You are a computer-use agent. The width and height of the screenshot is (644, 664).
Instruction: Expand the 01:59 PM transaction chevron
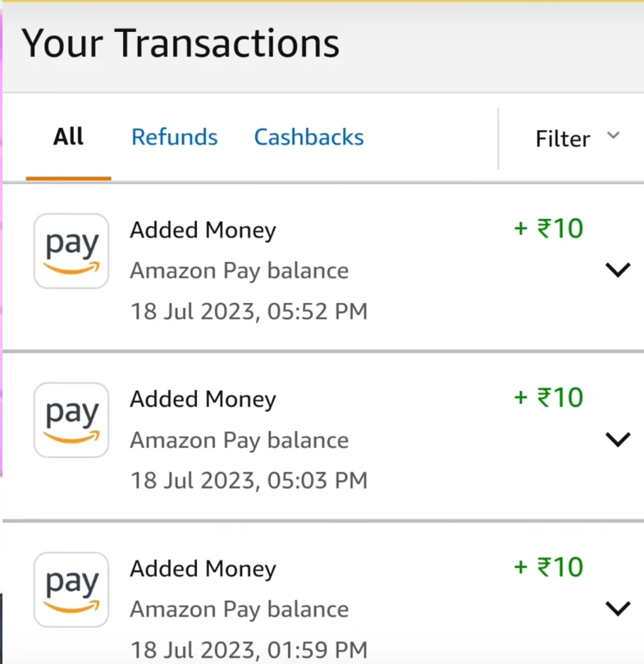point(618,608)
